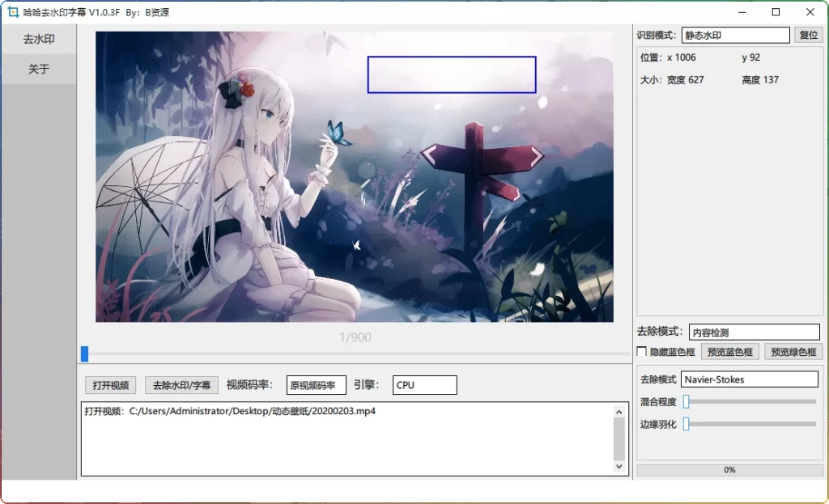Switch to the 关于 tab
This screenshot has width=829, height=504.
click(x=39, y=69)
